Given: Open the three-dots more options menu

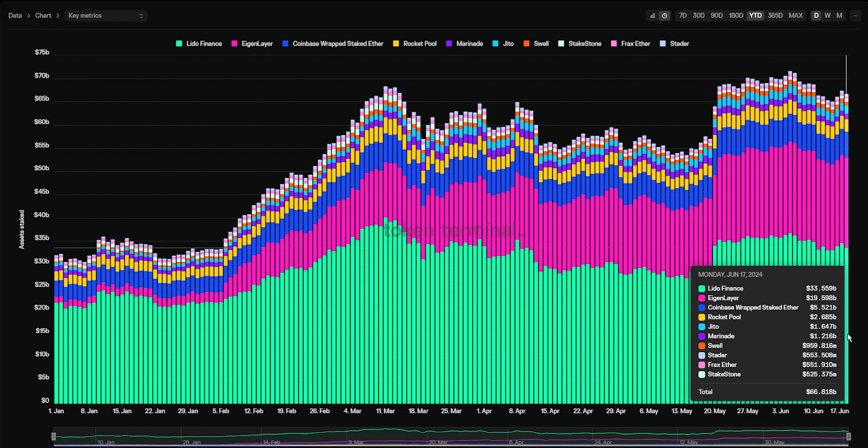Looking at the screenshot, I should pos(856,16).
